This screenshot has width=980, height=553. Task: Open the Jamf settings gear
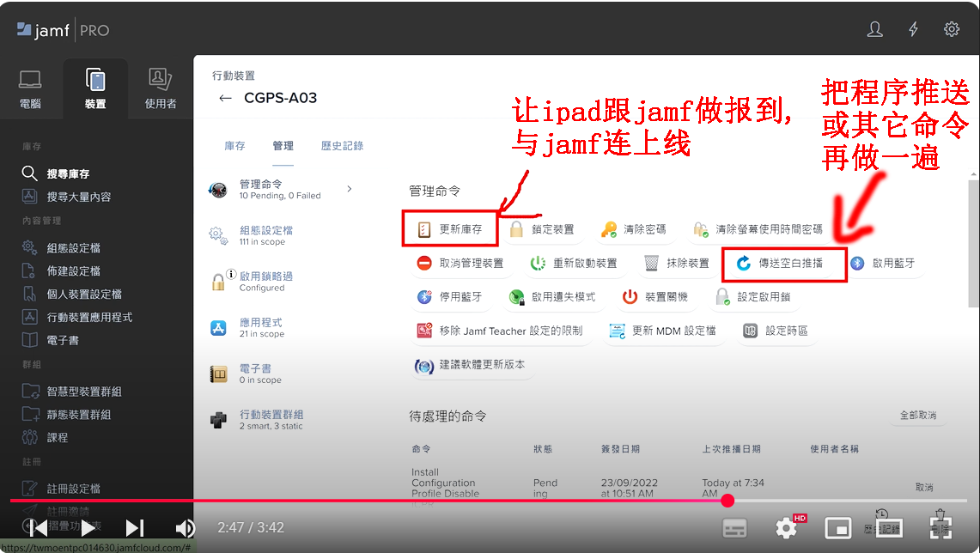tap(952, 29)
